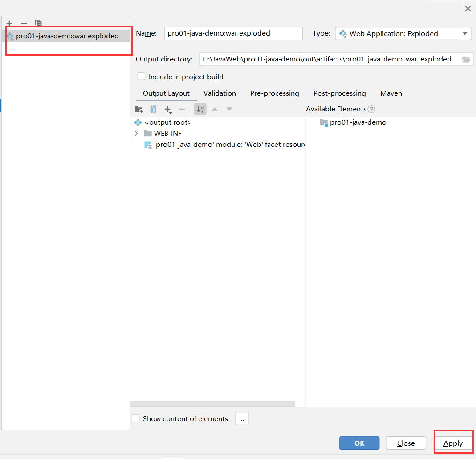Click the module icon beside pro01-java-demo

pos(324,122)
